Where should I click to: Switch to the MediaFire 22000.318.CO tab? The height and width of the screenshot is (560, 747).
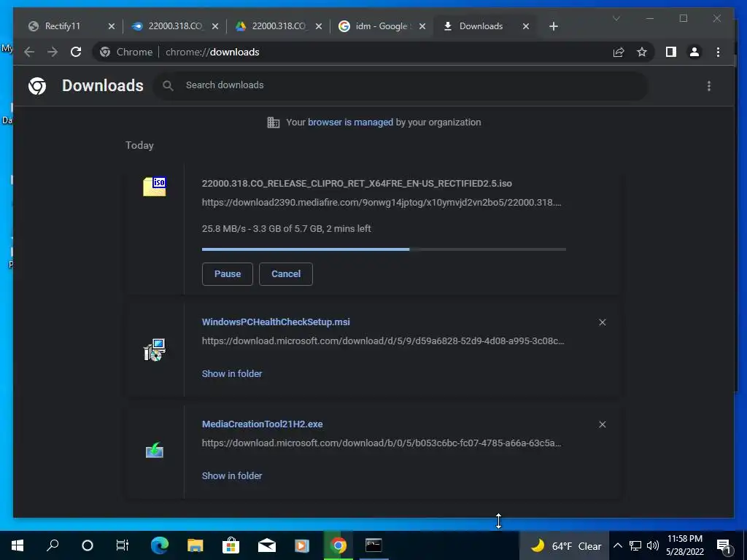coord(175,26)
